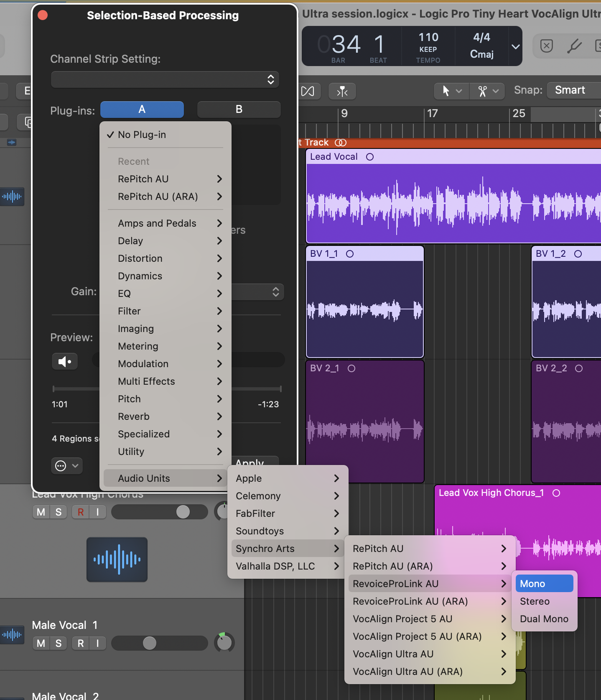Open the ellipsis action menu icon
Screen dimensions: 601x700
[x=61, y=466]
